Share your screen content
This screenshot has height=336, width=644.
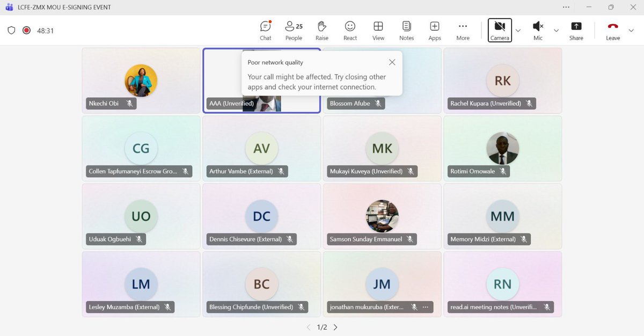point(576,31)
